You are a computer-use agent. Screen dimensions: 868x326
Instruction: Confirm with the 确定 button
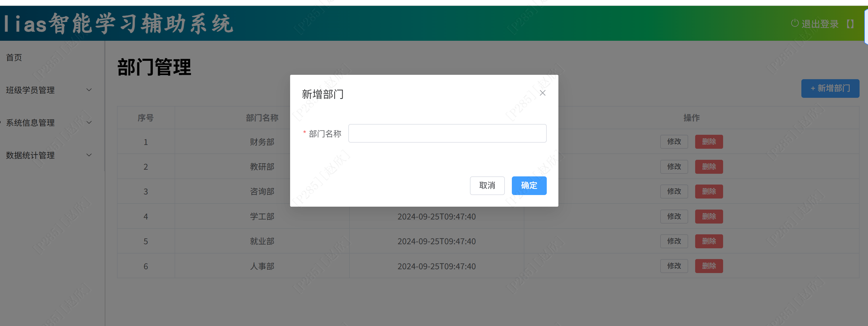point(529,185)
